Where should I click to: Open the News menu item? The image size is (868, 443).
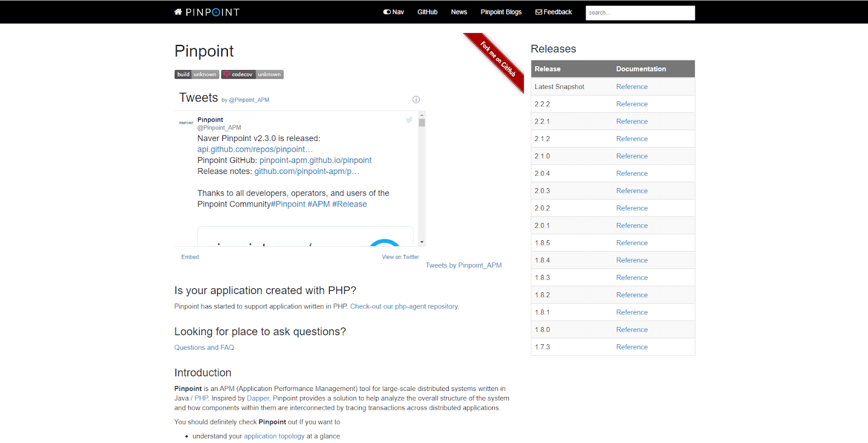pyautogui.click(x=459, y=12)
